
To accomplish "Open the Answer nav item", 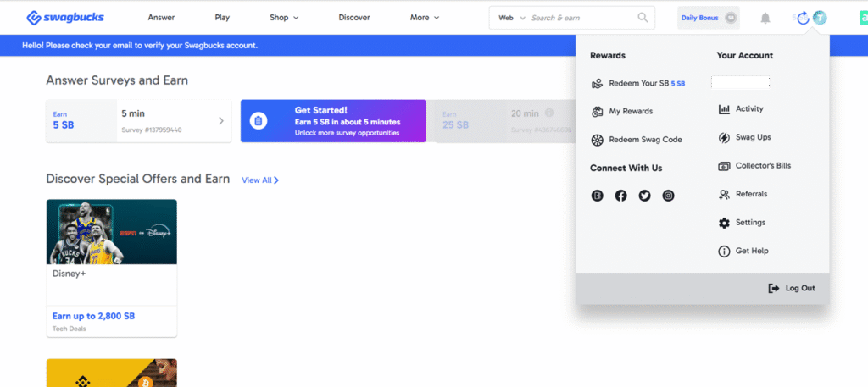I will pyautogui.click(x=161, y=17).
